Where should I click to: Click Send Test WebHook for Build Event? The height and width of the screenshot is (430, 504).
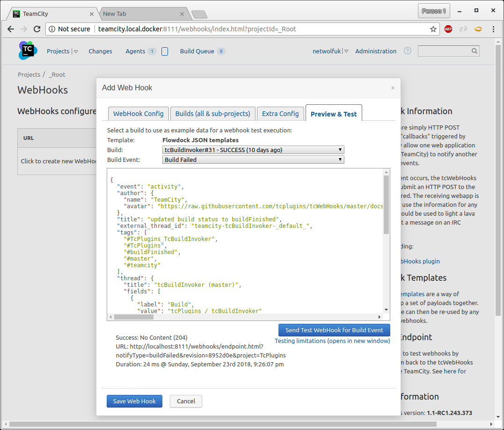click(x=334, y=330)
